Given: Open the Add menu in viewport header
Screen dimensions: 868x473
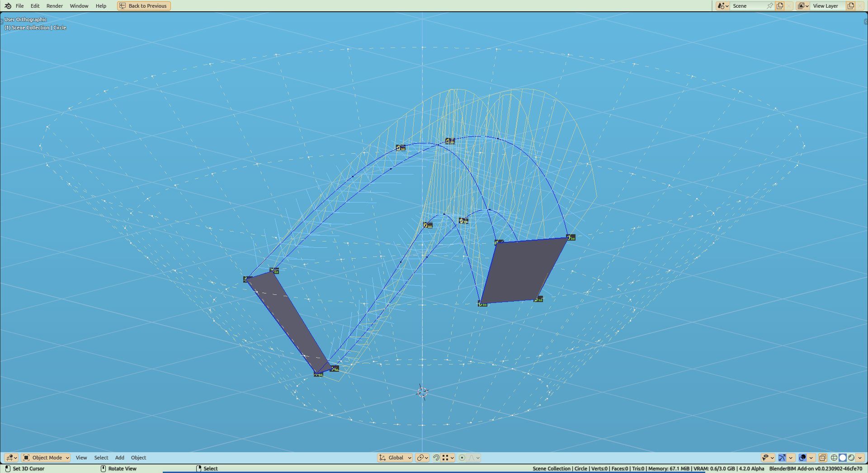Looking at the screenshot, I should pyautogui.click(x=119, y=458).
